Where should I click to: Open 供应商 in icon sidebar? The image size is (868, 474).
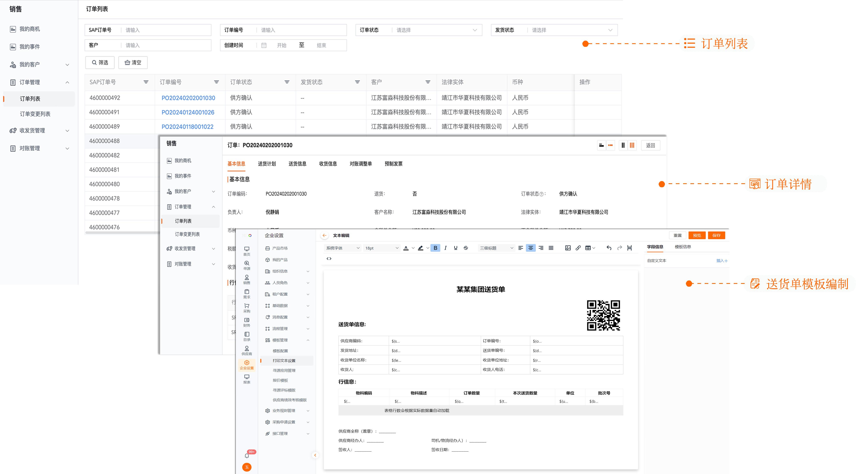pos(247,351)
